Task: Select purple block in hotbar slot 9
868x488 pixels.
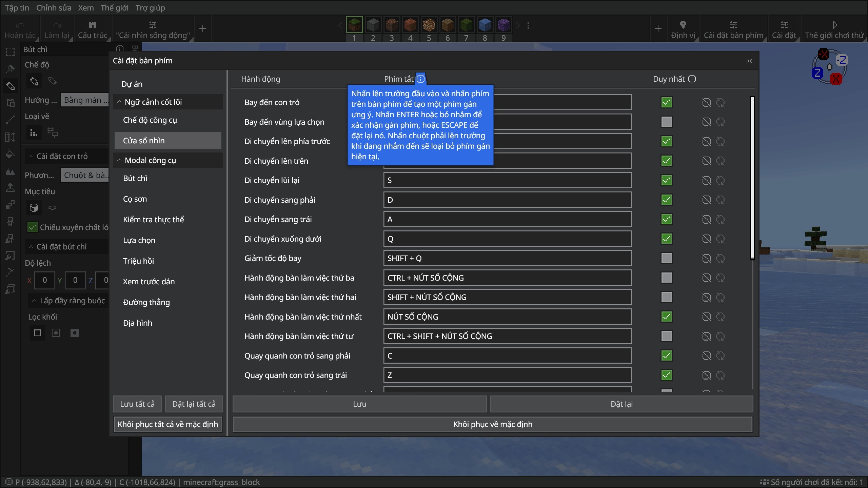Action: (504, 25)
